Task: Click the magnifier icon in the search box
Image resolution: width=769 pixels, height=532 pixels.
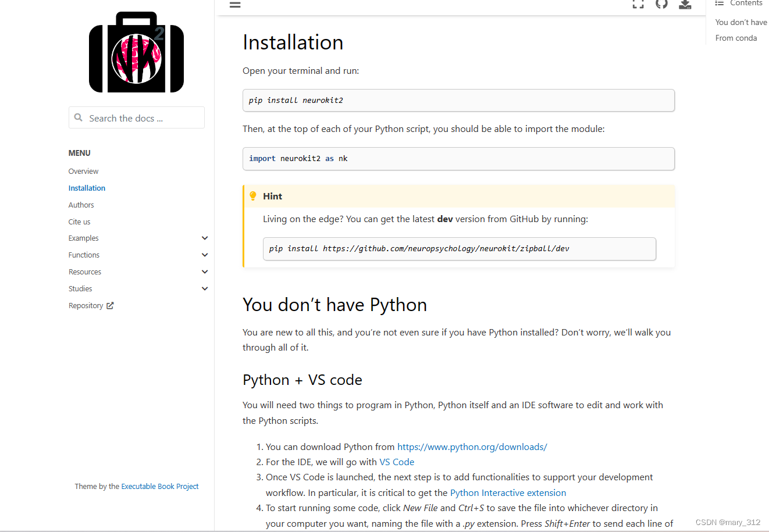Action: [79, 117]
